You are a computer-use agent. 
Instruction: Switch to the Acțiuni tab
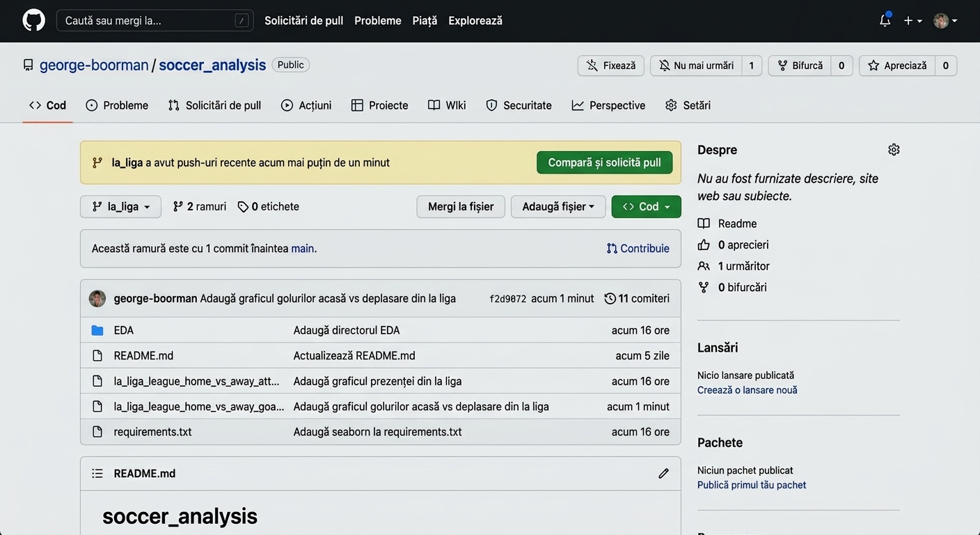click(306, 105)
